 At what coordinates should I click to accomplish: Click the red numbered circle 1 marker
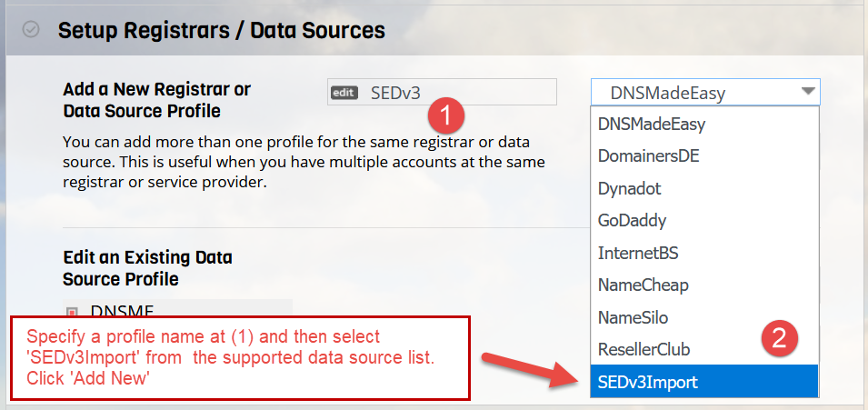click(446, 115)
